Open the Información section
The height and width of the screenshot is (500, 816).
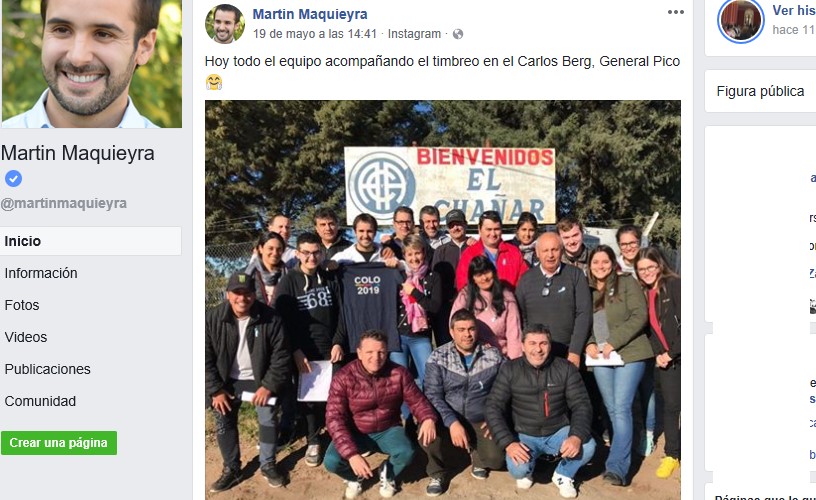click(41, 273)
